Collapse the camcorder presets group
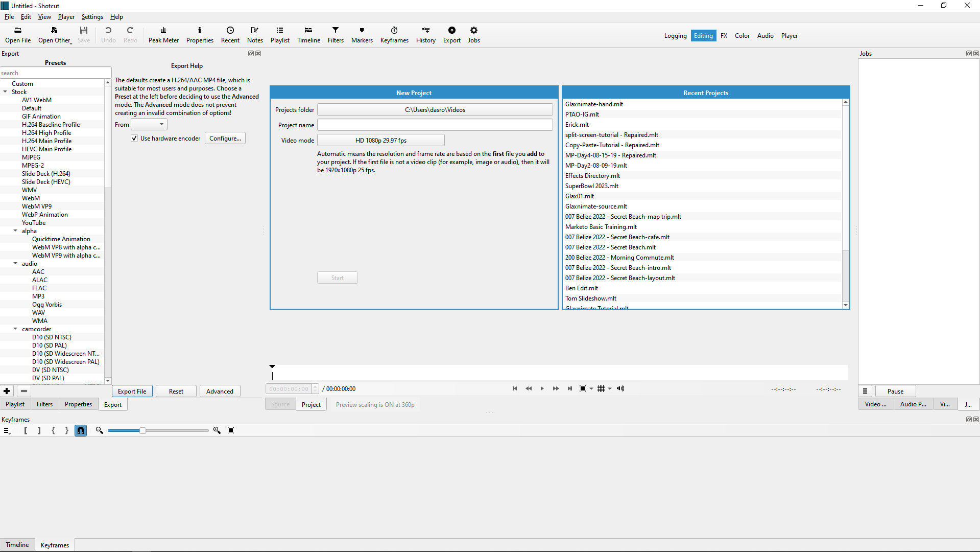 pyautogui.click(x=15, y=329)
